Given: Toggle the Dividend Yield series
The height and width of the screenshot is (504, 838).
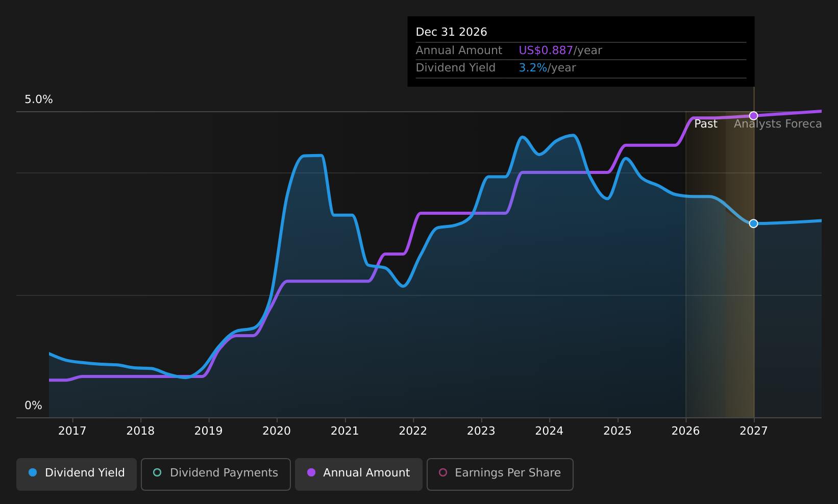Looking at the screenshot, I should (x=77, y=474).
